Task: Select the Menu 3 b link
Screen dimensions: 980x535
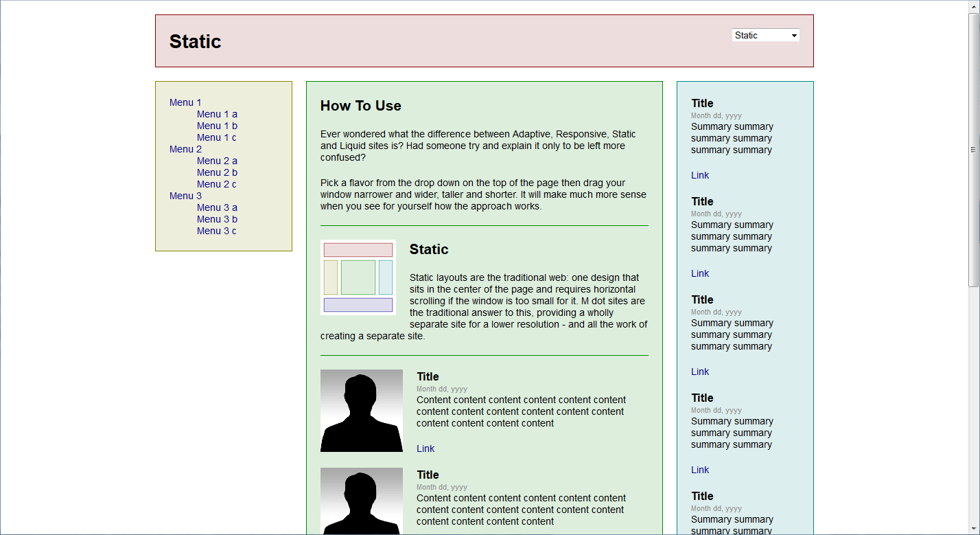Action: coord(217,219)
